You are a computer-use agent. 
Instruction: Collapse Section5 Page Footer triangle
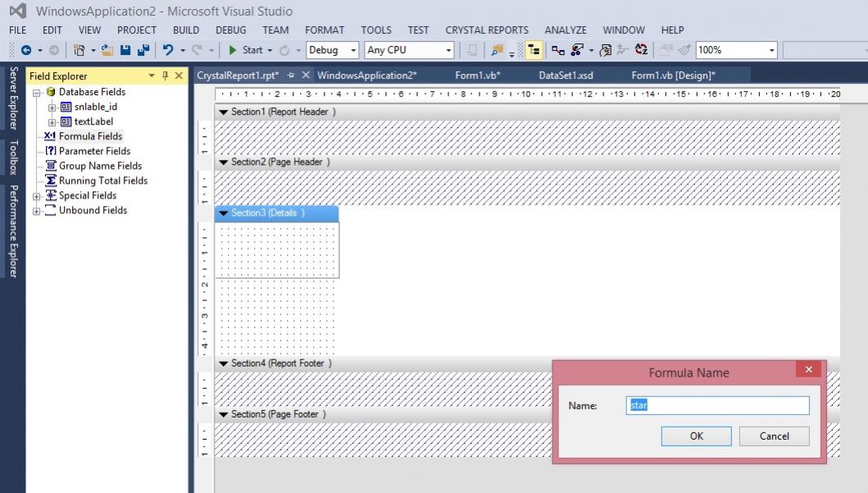coord(224,414)
